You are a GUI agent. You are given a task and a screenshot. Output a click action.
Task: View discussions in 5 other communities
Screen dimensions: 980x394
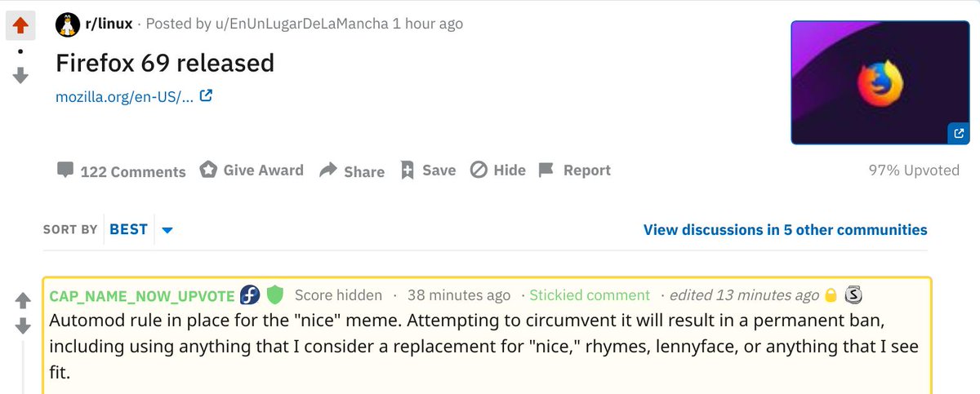point(785,230)
